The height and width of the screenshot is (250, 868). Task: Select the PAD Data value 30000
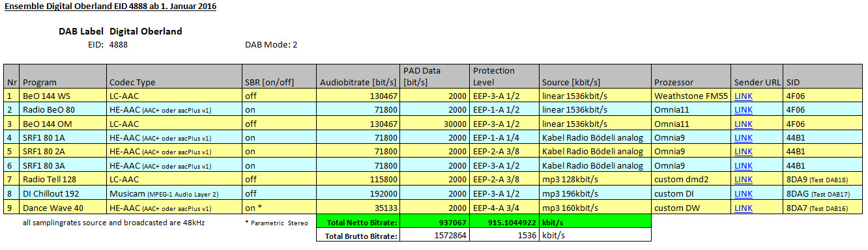(x=435, y=124)
